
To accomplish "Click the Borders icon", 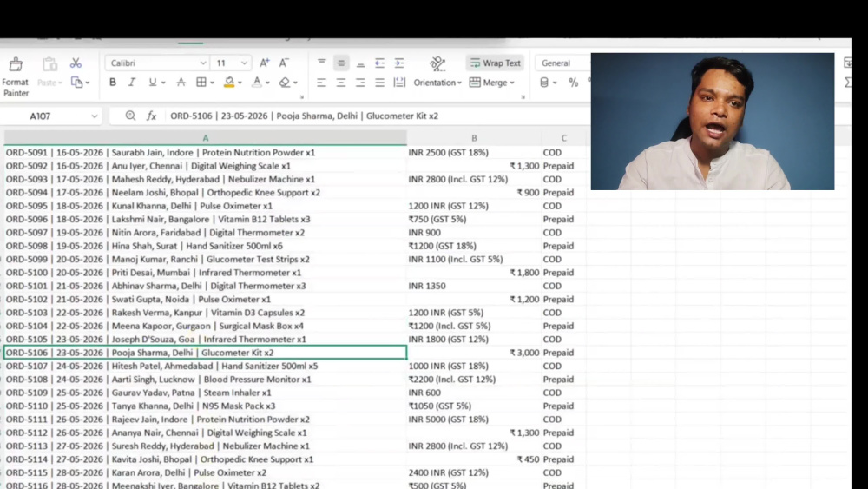I will (x=201, y=83).
